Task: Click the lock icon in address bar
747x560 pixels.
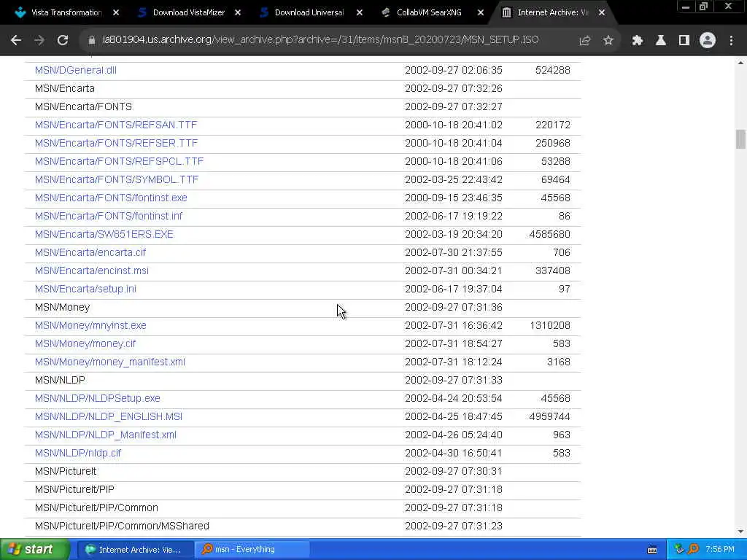Action: pyautogui.click(x=92, y=41)
